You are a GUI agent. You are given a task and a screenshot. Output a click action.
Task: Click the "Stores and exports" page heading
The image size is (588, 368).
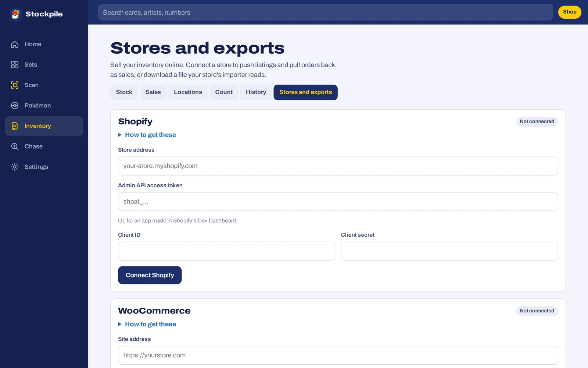197,48
